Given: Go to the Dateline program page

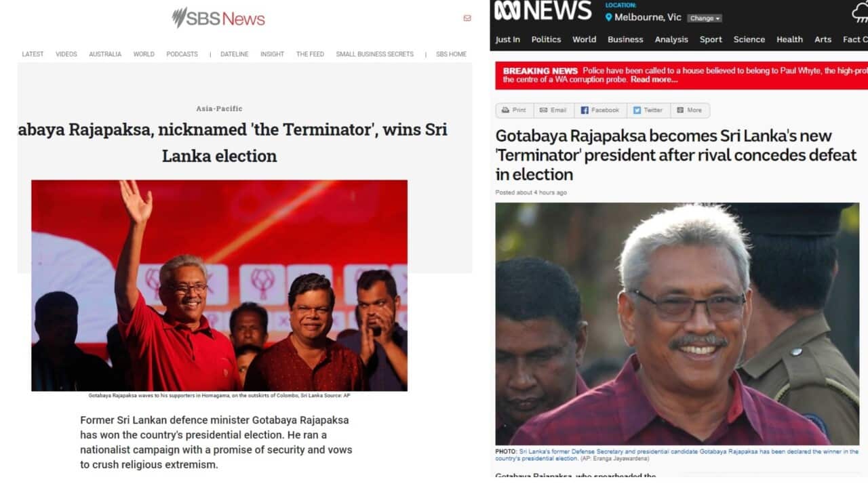Looking at the screenshot, I should coord(235,54).
